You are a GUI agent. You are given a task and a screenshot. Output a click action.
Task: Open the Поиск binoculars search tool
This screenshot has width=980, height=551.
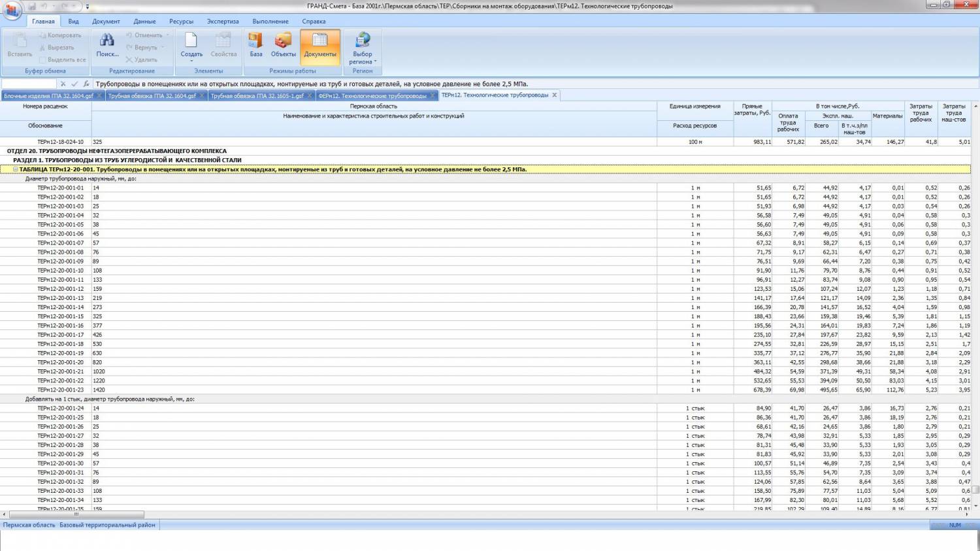(107, 44)
